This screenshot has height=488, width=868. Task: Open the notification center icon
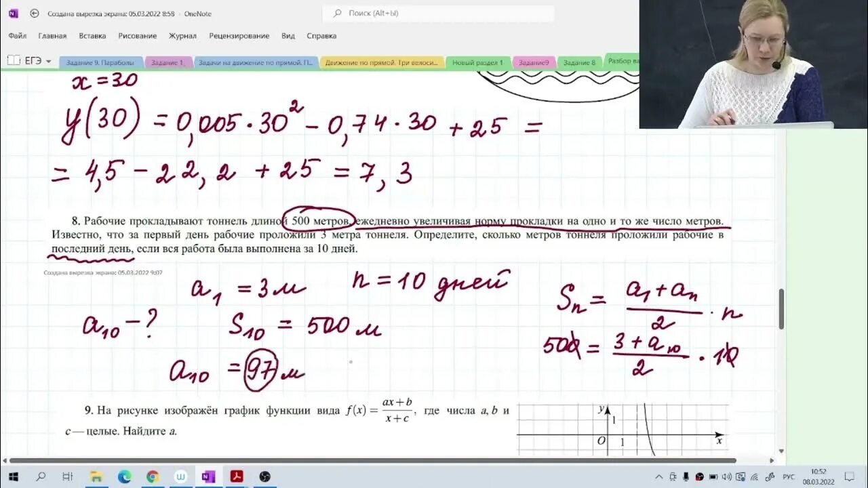point(849,476)
